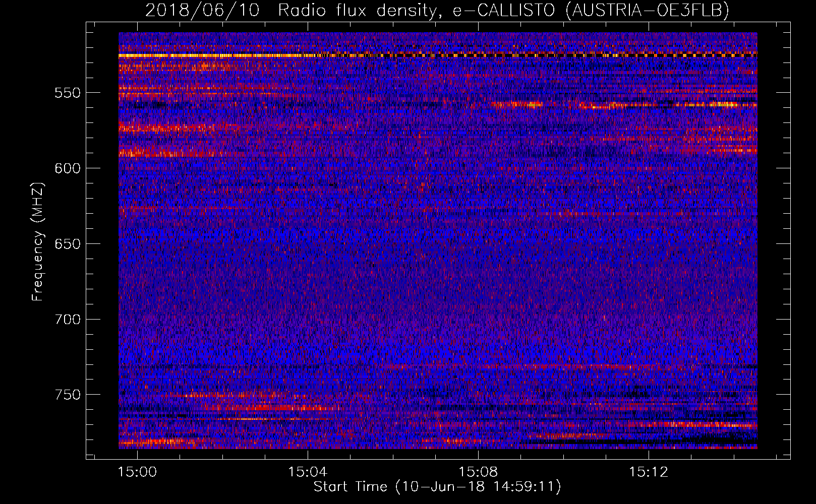Click the 'Start Time (10-Jun-18 14:59:11)' label

click(437, 487)
